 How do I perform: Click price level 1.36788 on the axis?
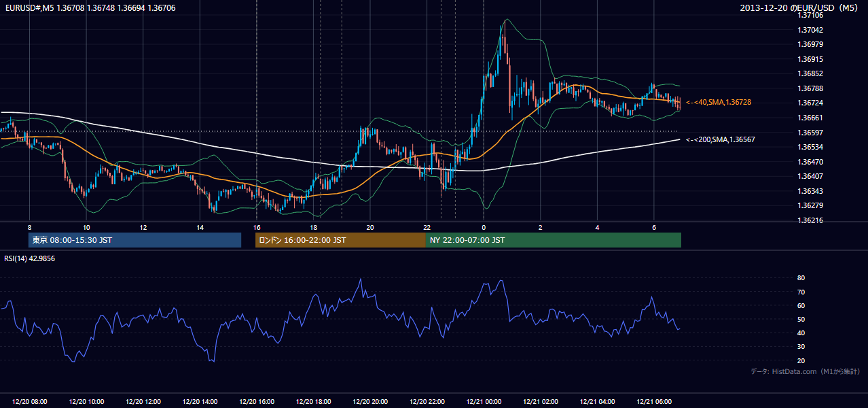coord(812,88)
